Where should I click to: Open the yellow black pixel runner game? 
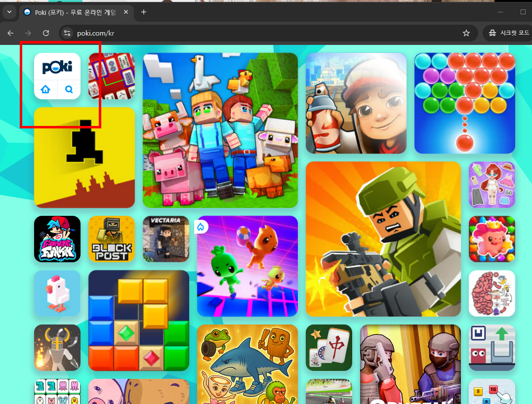click(x=84, y=158)
